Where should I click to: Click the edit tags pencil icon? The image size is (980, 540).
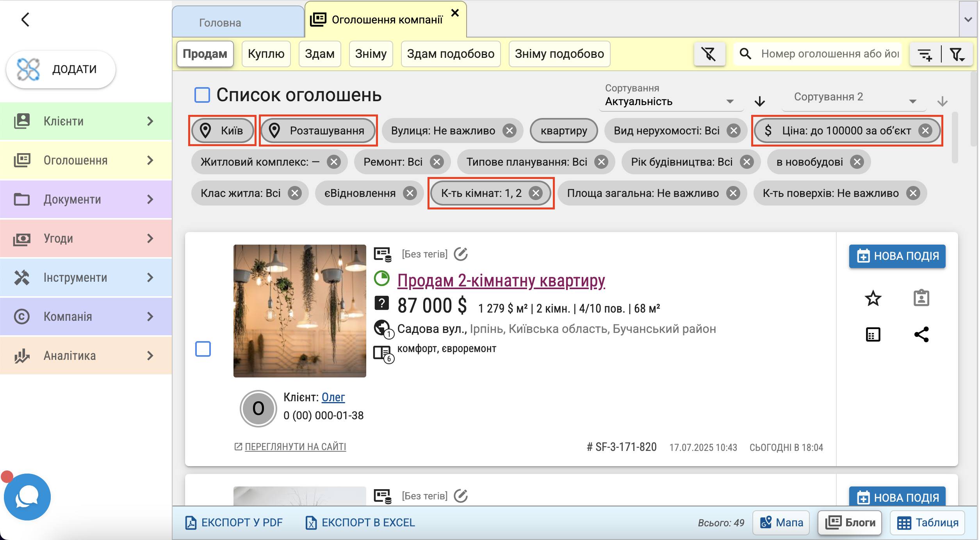[461, 254]
